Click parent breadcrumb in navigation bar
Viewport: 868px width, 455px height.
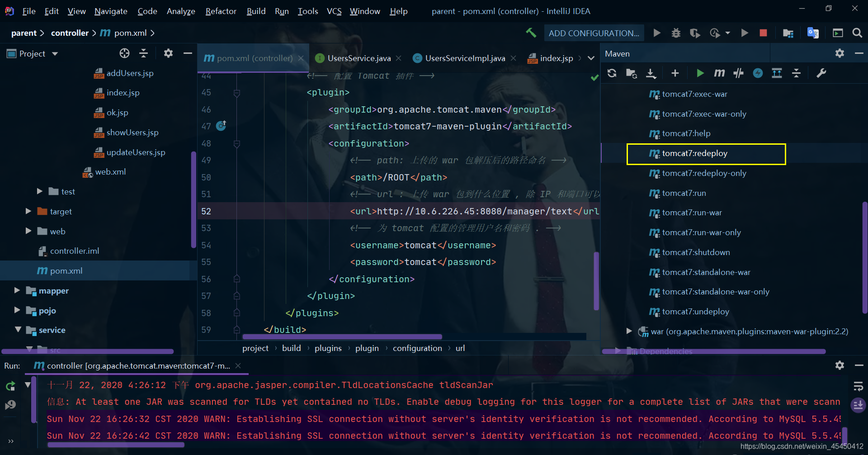[24, 33]
